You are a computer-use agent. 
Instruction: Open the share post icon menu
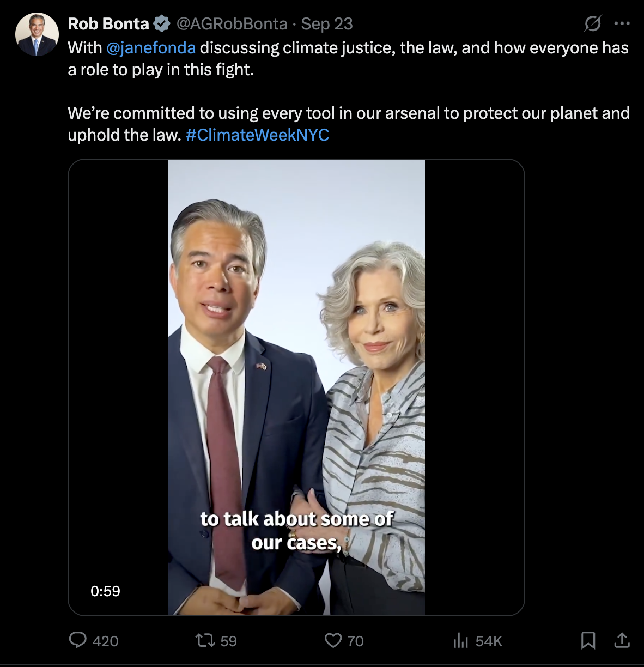(x=622, y=640)
